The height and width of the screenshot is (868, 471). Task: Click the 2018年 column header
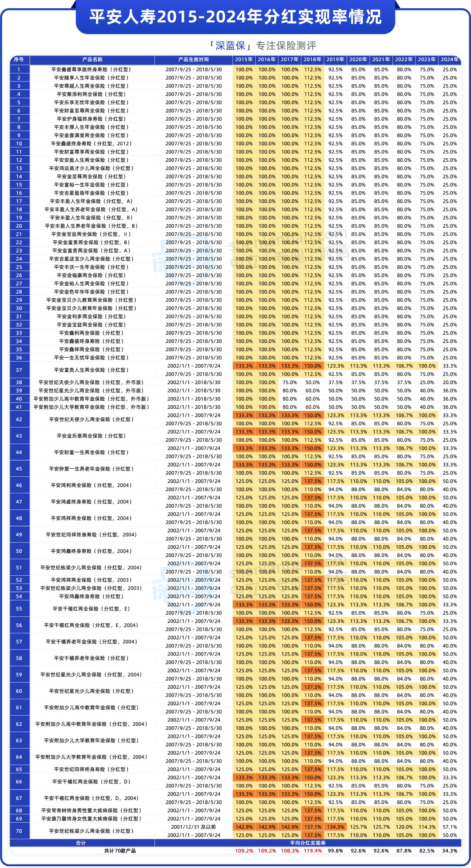click(x=313, y=60)
